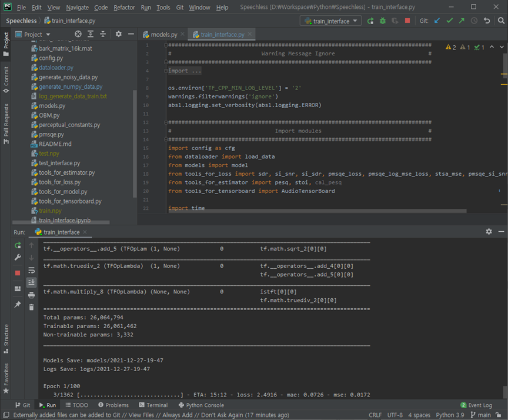Expand folded import block on line 4
This screenshot has width=508, height=420.
[166, 71]
